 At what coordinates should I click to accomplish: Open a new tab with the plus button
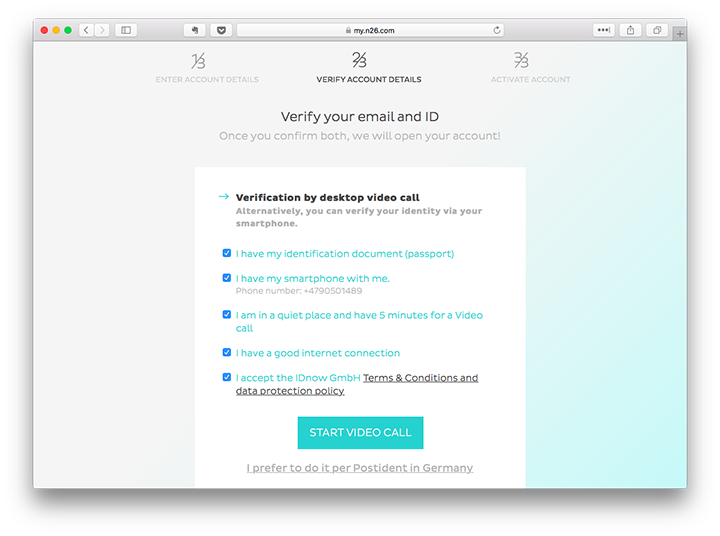[680, 34]
